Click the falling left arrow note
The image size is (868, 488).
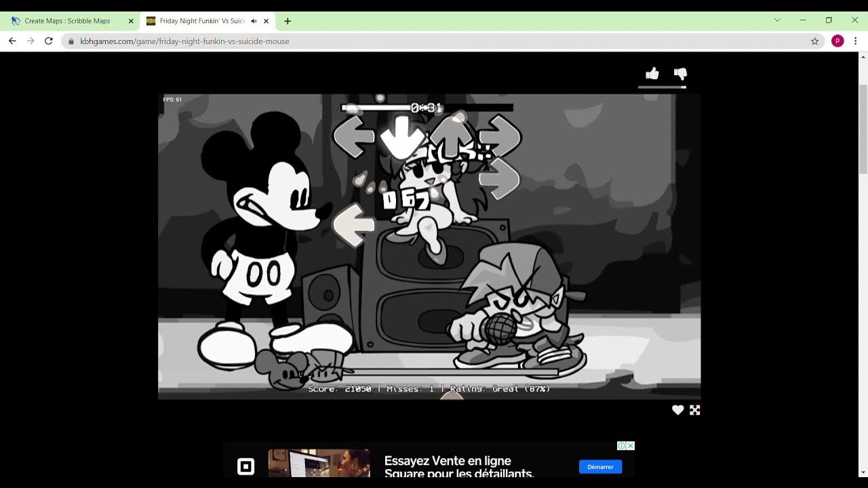click(x=353, y=226)
